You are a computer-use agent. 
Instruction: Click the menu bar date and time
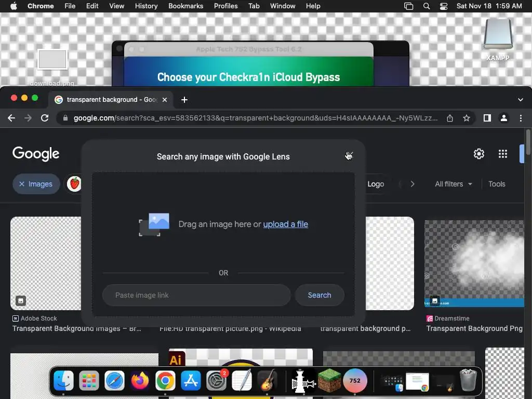[x=489, y=6]
